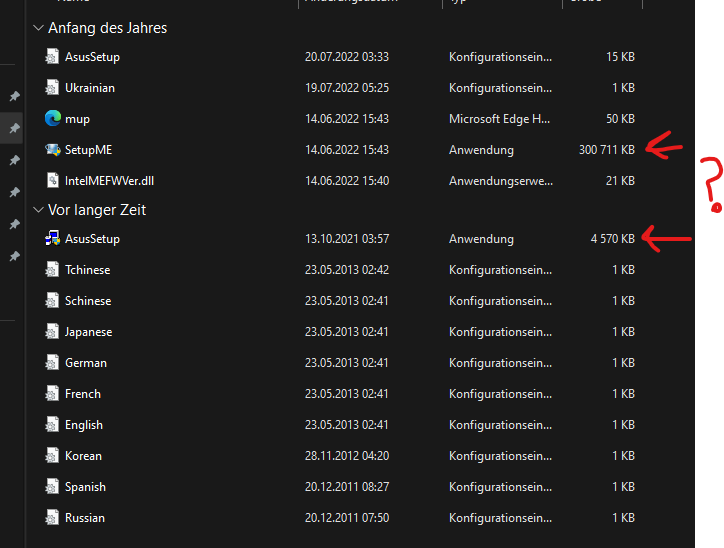
Task: Select the Russian config file icon
Action: pyautogui.click(x=52, y=518)
